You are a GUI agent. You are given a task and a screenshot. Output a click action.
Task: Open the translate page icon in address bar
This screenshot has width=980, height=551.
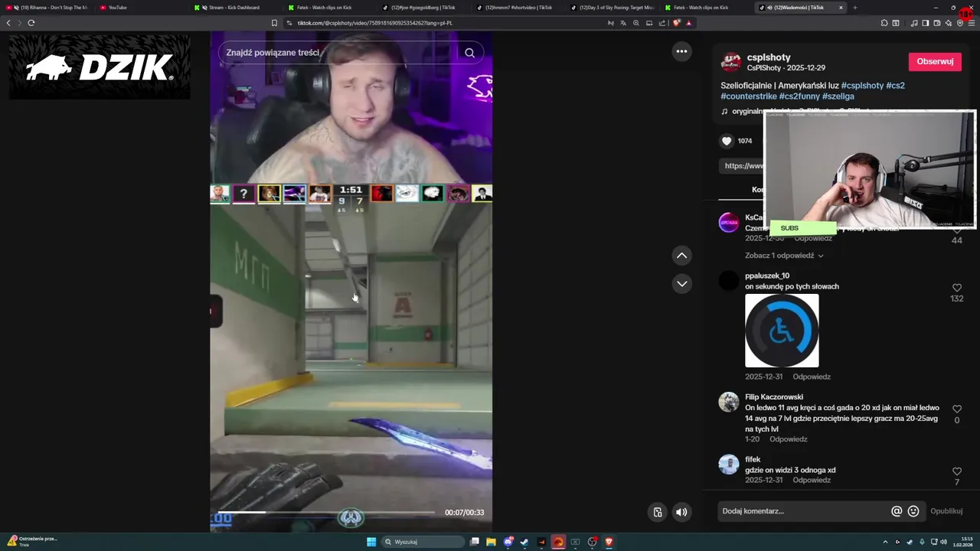tap(622, 23)
